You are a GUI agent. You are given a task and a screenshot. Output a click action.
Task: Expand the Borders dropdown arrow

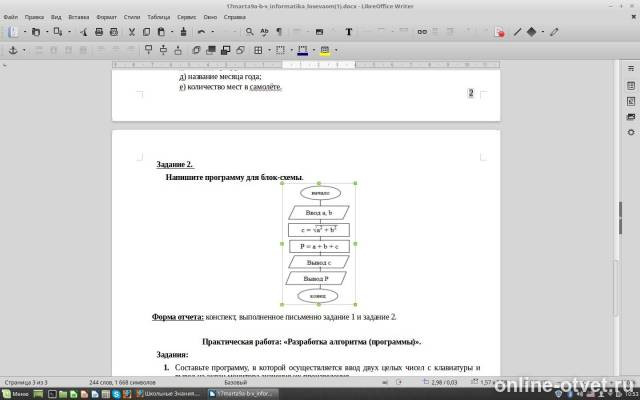(269, 50)
